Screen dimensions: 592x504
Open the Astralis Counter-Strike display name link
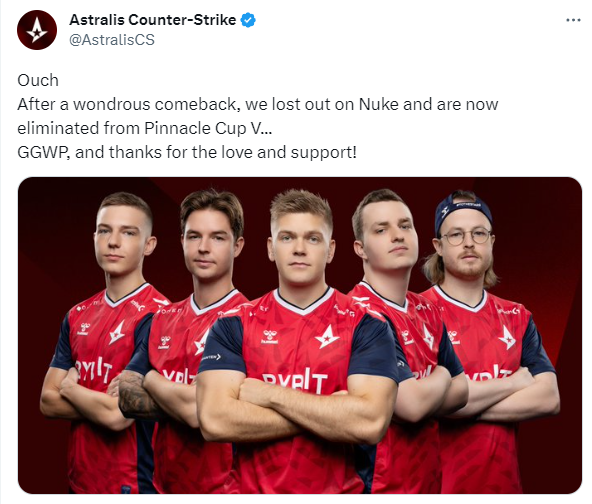153,20
